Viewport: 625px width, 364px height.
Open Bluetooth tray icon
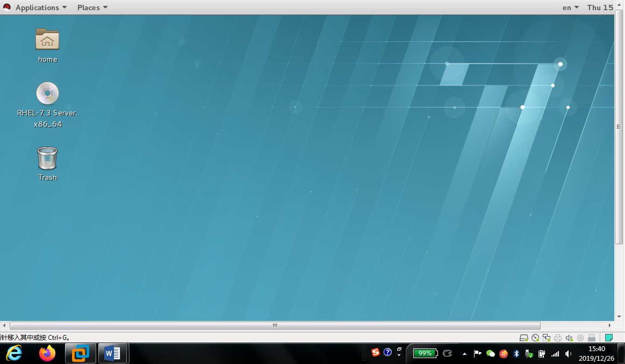[516, 354]
